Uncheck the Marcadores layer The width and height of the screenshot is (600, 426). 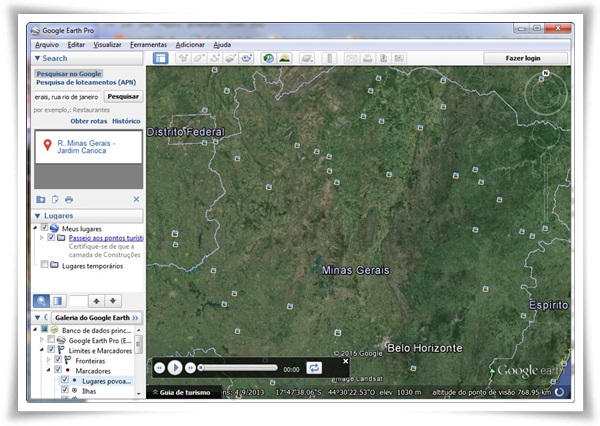(x=58, y=369)
